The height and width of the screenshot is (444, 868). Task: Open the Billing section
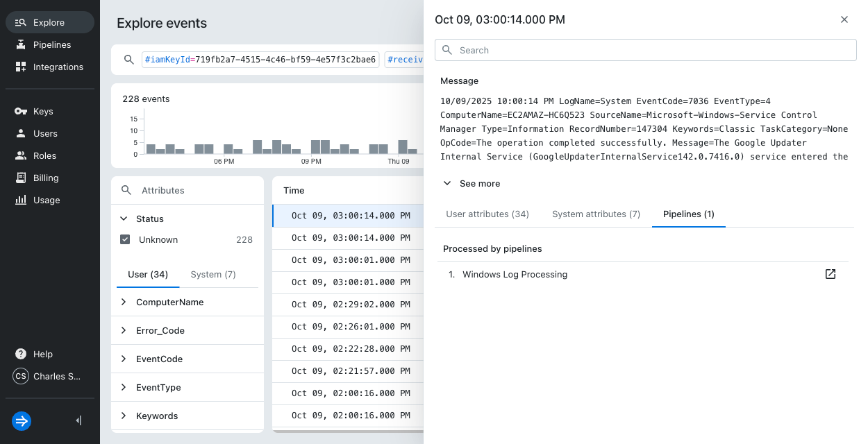click(46, 178)
